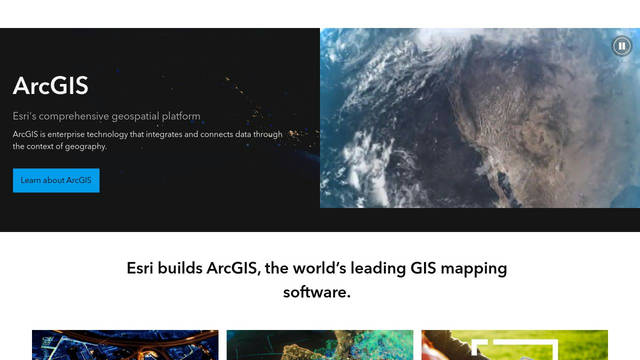Click the Earth satellite video area
Viewport: 640px width, 360px height.
480,118
